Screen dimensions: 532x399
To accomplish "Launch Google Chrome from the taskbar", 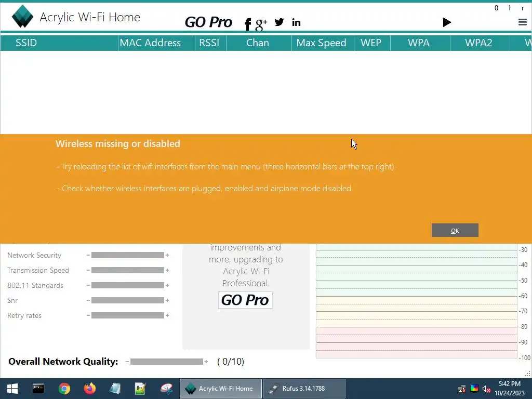I will tap(64, 389).
